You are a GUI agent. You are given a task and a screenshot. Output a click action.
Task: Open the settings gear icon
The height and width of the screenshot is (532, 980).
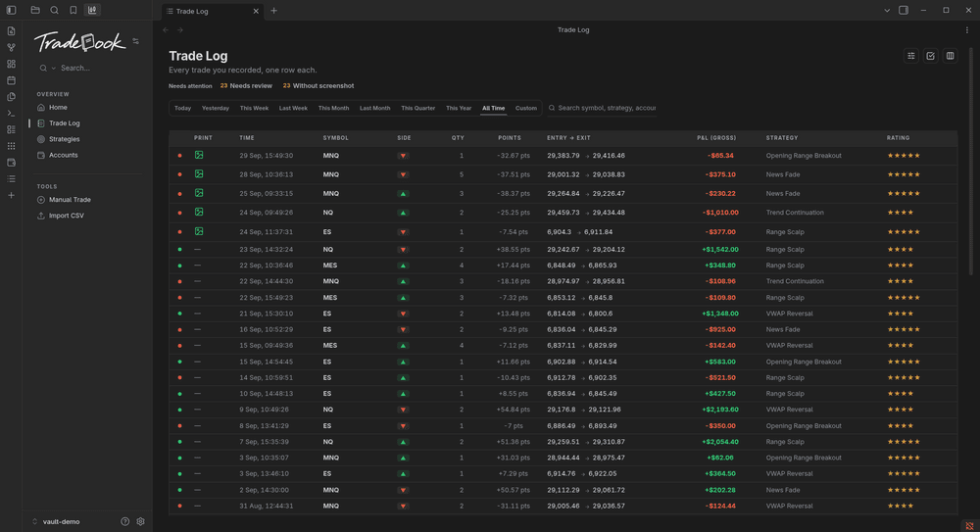pyautogui.click(x=140, y=521)
